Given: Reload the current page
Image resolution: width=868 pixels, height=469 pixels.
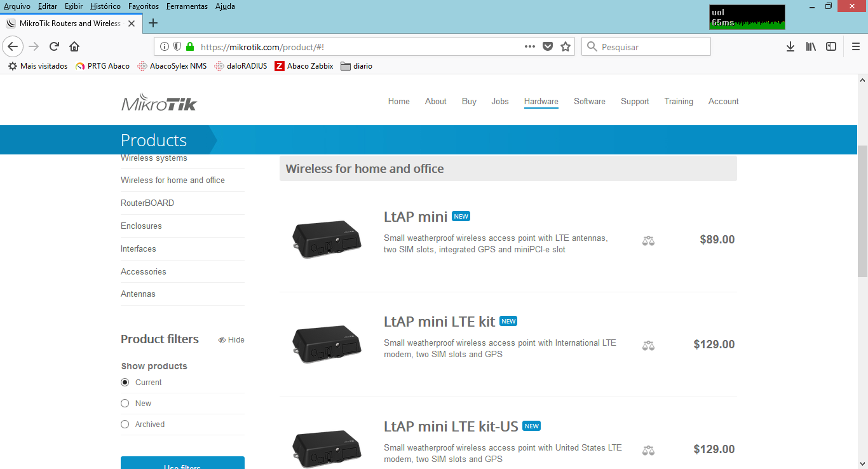Looking at the screenshot, I should tap(55, 46).
